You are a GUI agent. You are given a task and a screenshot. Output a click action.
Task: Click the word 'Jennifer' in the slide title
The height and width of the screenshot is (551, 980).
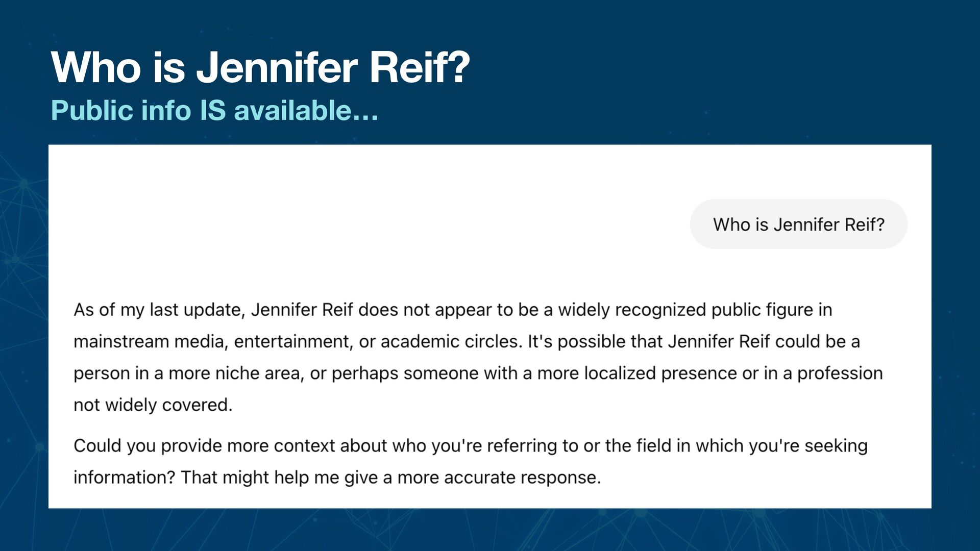point(277,67)
